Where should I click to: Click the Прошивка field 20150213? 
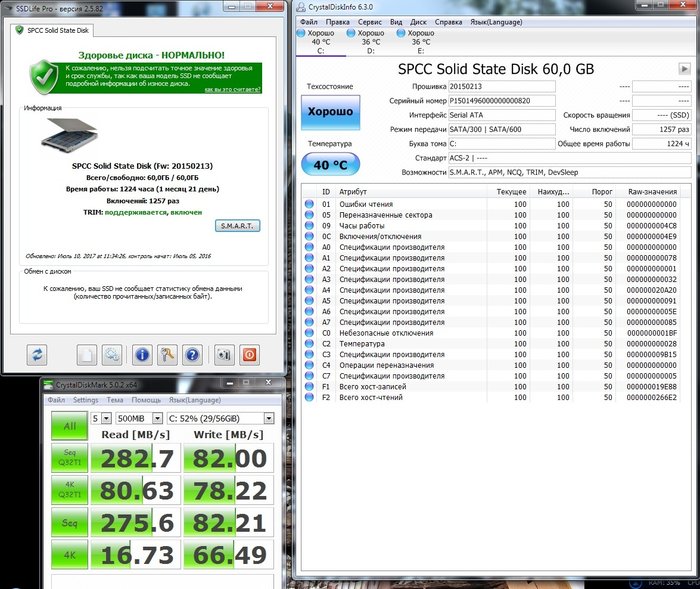pyautogui.click(x=502, y=86)
